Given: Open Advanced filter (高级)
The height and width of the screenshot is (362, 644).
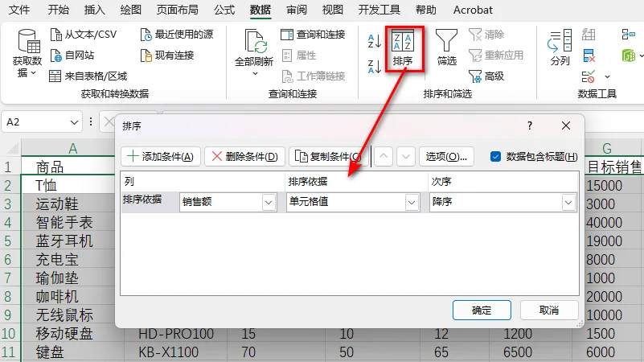Looking at the screenshot, I should (x=486, y=76).
